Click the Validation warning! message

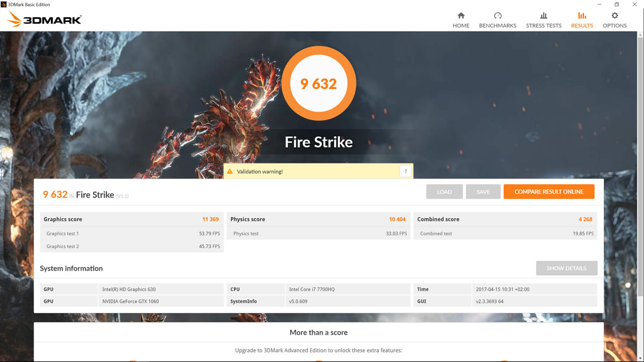click(x=260, y=172)
